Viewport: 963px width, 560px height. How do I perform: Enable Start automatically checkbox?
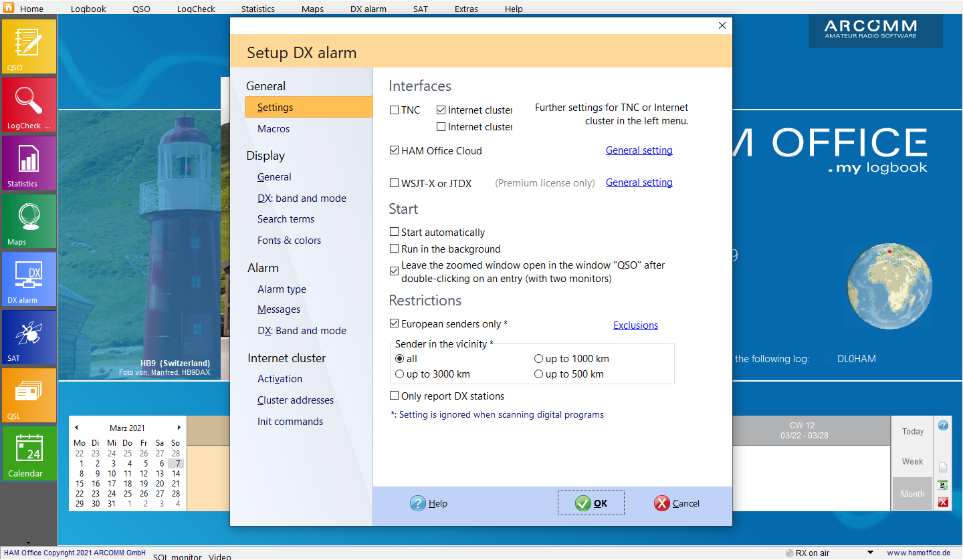click(x=394, y=233)
